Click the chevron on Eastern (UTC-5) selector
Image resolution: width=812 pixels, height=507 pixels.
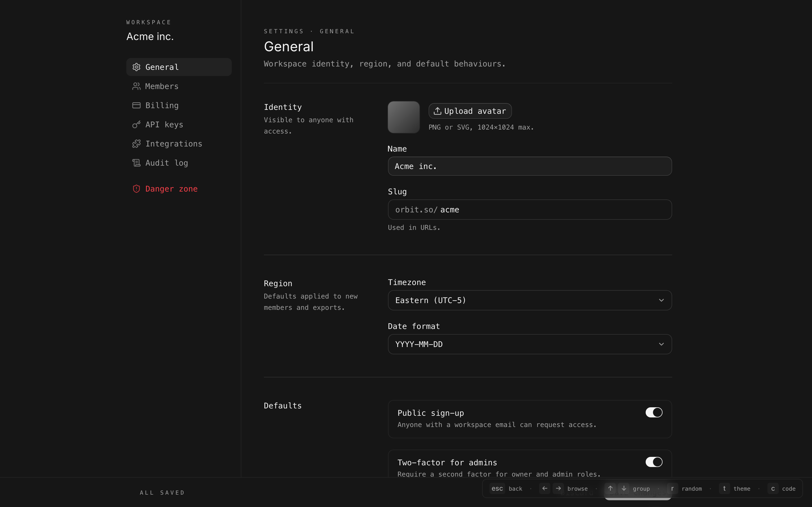pyautogui.click(x=661, y=300)
